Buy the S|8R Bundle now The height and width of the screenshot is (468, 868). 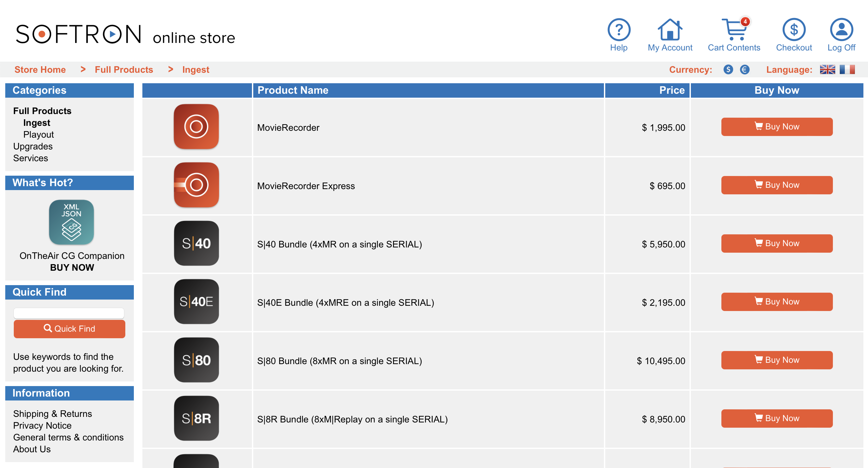(777, 418)
